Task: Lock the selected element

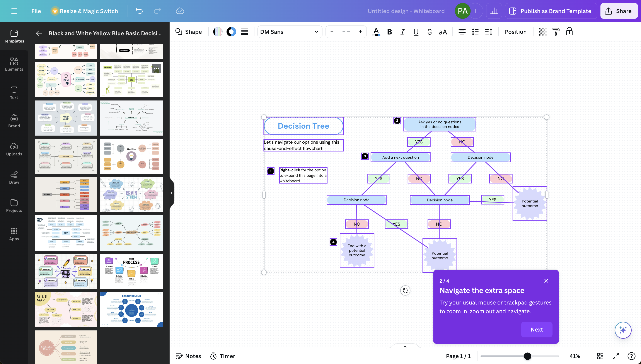Action: pyautogui.click(x=569, y=32)
